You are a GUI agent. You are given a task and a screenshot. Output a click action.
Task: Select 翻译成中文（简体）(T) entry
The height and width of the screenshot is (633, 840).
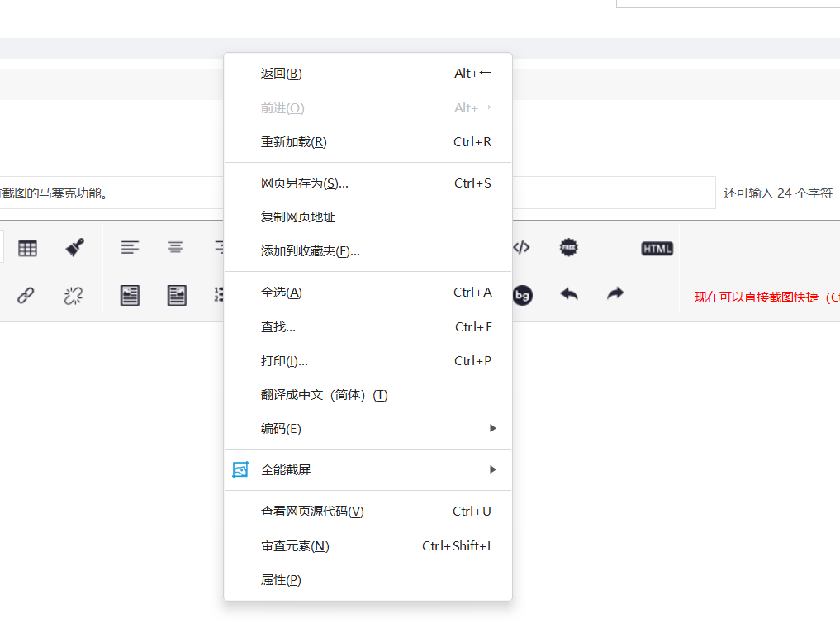(x=368, y=395)
